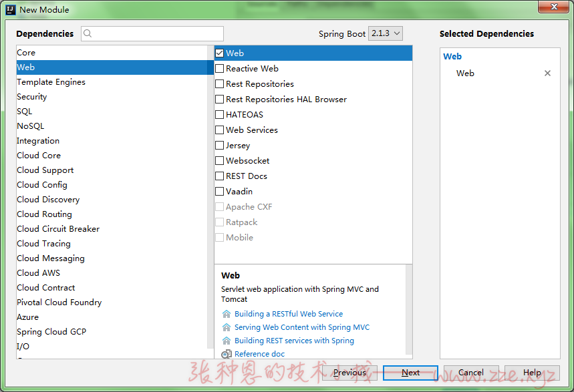The image size is (574, 392).
Task: Select Cloud Circuit Breaker category
Action: [x=112, y=229]
